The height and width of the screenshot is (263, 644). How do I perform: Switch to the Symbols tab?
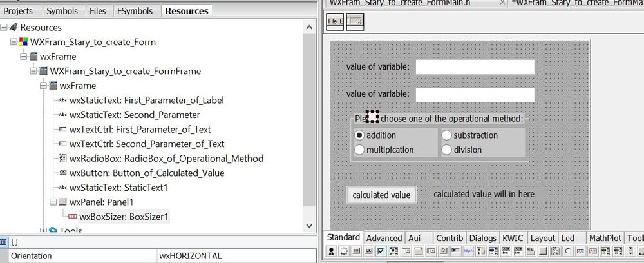click(62, 11)
